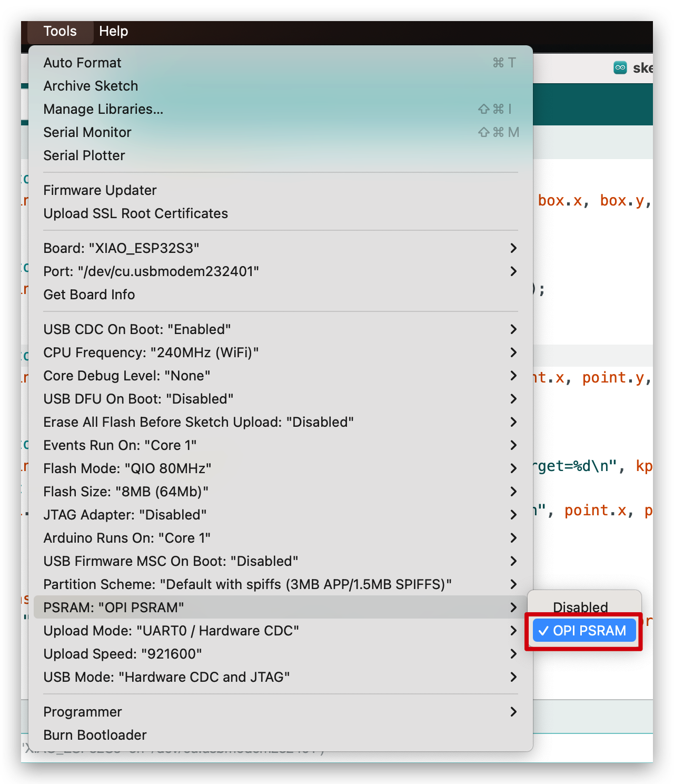This screenshot has height=784, width=674.
Task: Choose Archive Sketch
Action: 281,86
